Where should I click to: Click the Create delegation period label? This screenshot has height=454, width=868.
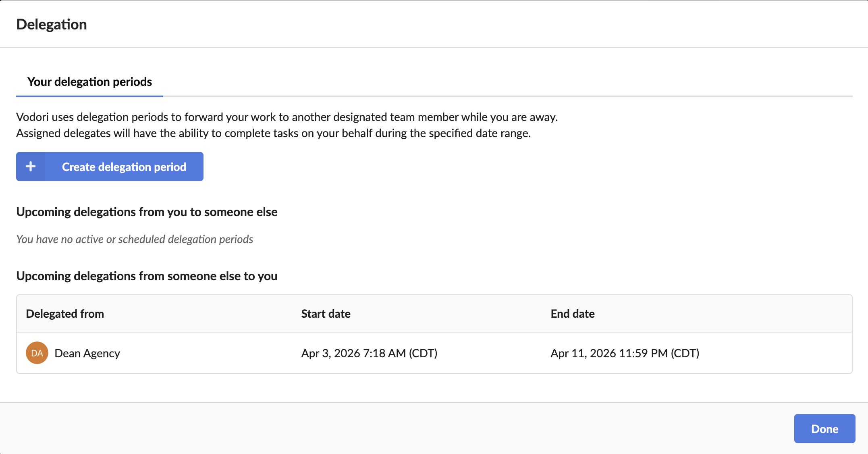tap(124, 167)
